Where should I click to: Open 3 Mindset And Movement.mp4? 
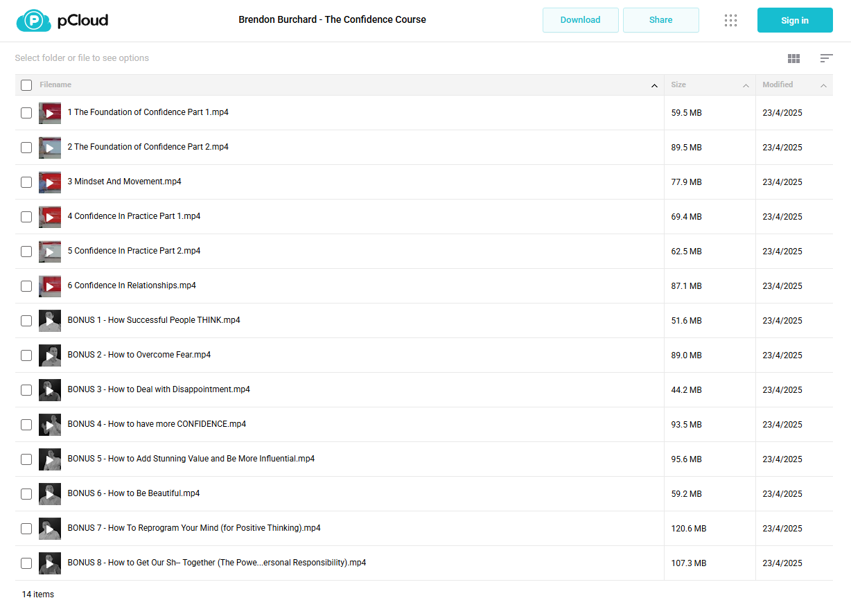pyautogui.click(x=124, y=182)
